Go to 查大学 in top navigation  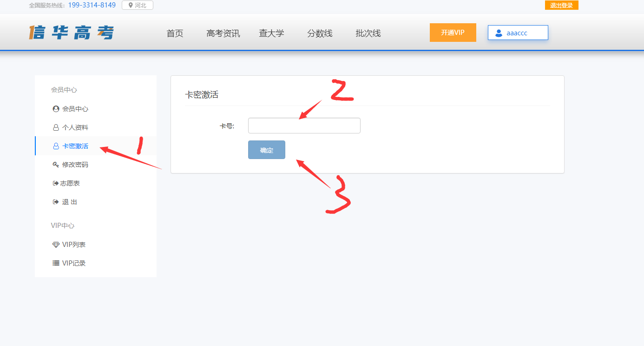pos(271,33)
